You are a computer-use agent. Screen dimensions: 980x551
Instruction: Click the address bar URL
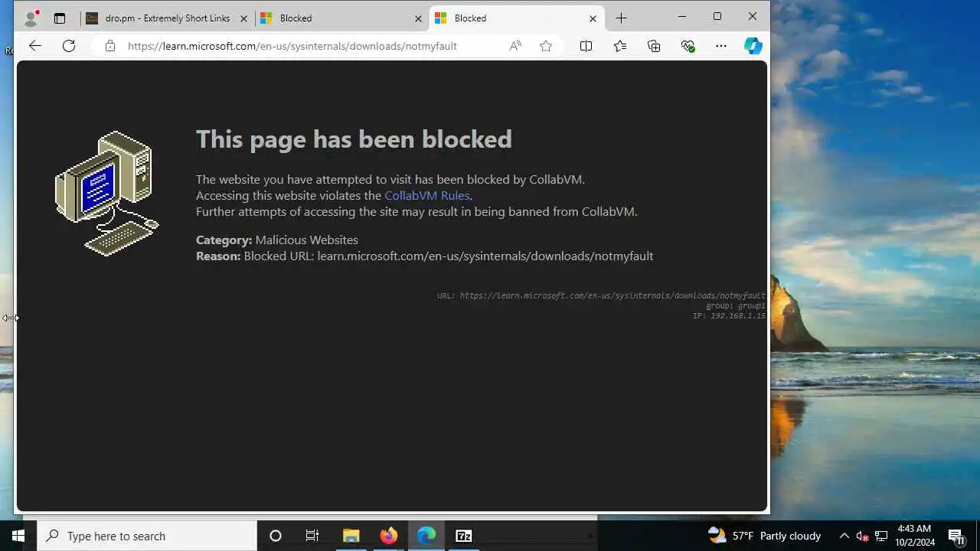point(292,46)
